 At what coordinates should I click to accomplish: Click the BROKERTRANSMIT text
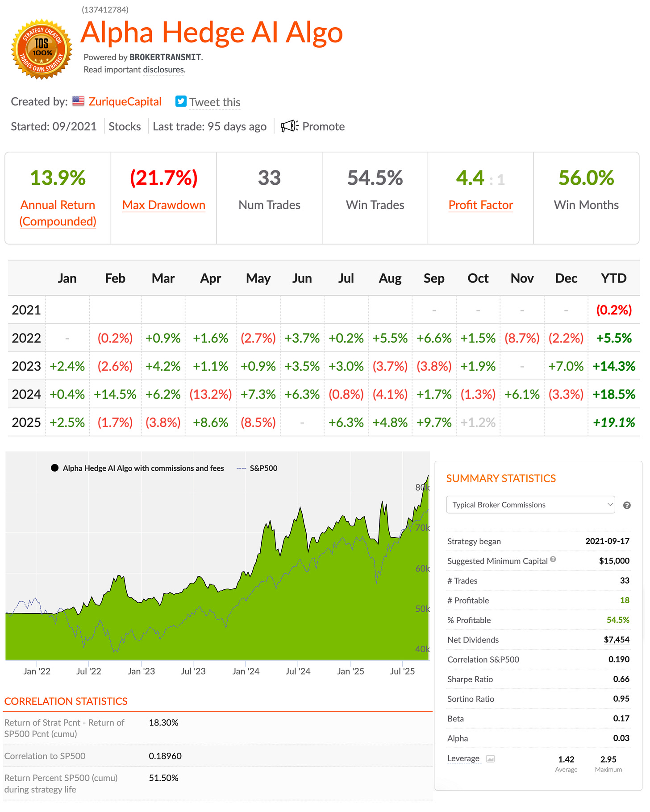click(165, 57)
